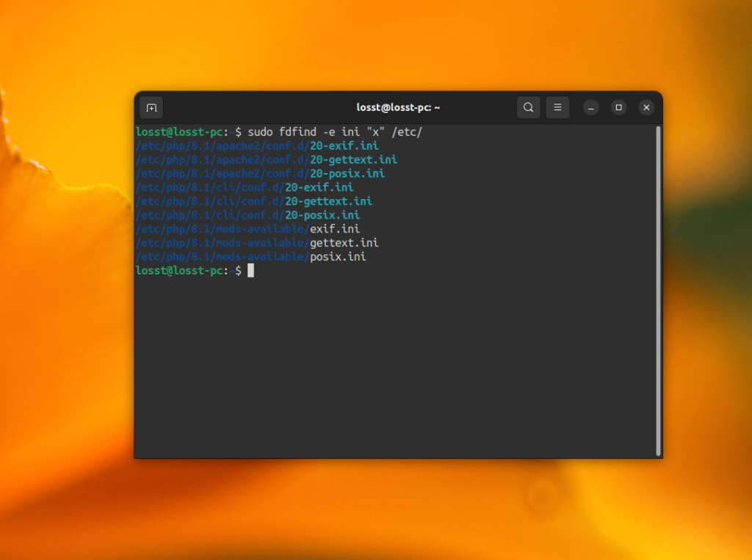Open a new terminal tab
Image resolution: width=752 pixels, height=560 pixels.
coord(151,107)
